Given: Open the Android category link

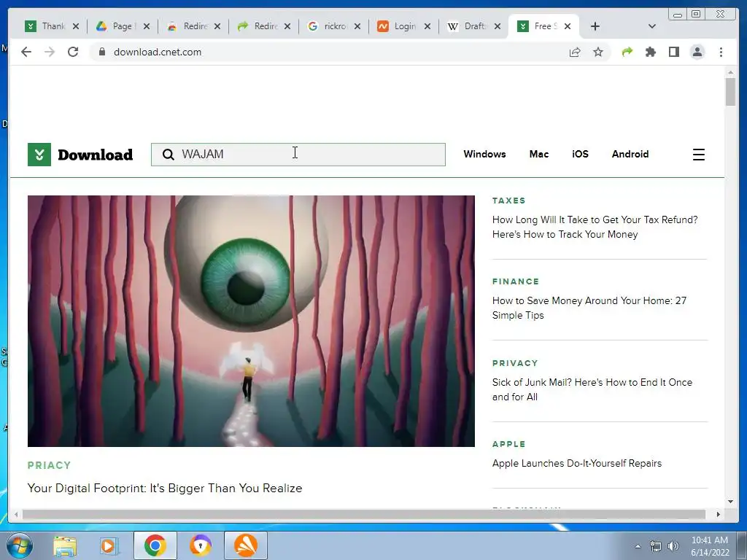Looking at the screenshot, I should [630, 154].
